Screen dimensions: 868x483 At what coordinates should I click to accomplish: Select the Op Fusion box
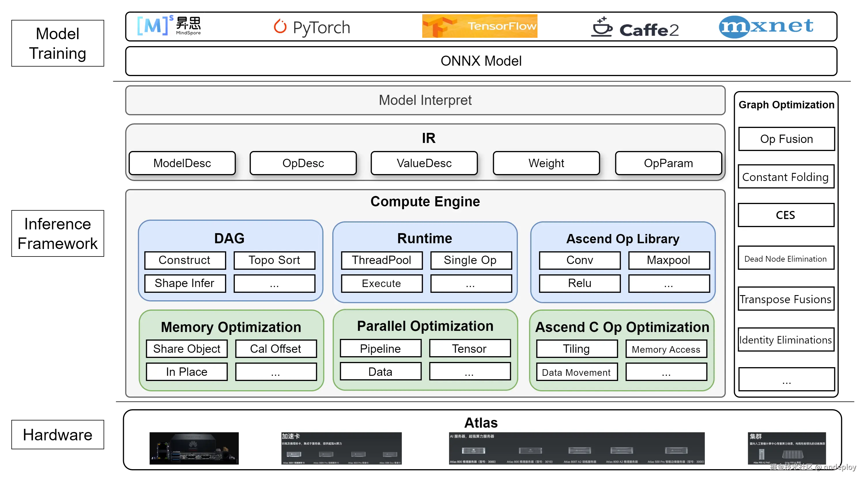click(x=786, y=139)
